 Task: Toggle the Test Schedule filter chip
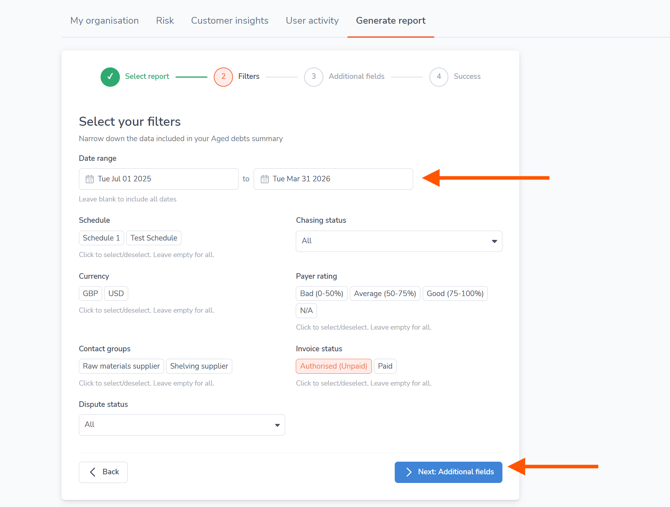(x=154, y=238)
